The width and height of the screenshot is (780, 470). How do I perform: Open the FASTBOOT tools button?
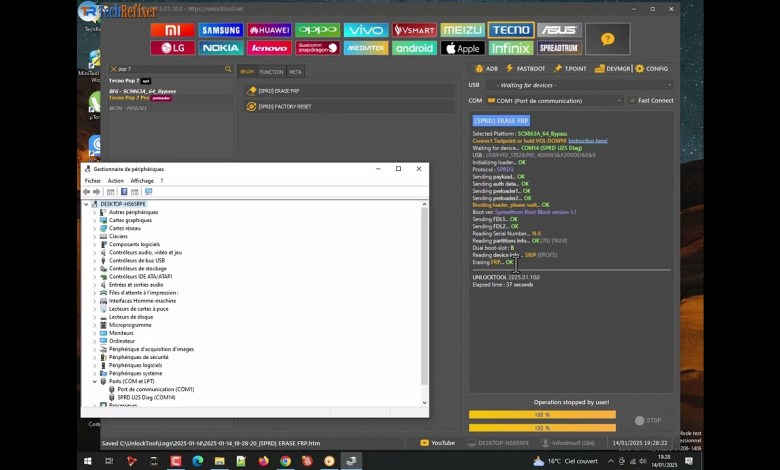click(x=525, y=69)
